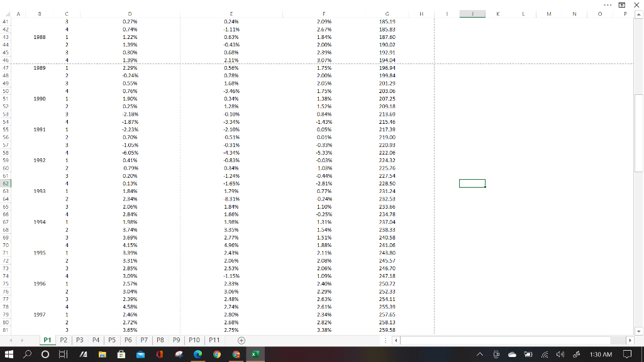Switch to sheet tab P8
Screen dimensions: 644x362
160,340
